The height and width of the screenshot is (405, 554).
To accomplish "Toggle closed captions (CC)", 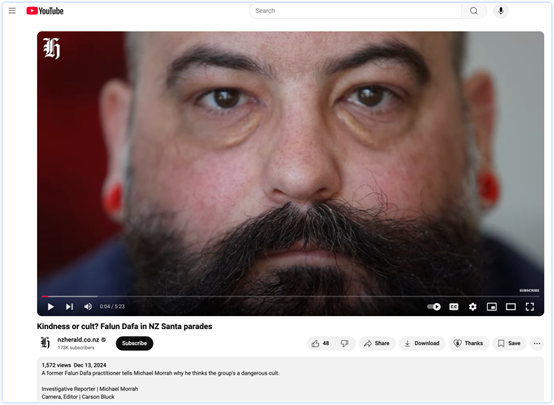I will (x=454, y=307).
